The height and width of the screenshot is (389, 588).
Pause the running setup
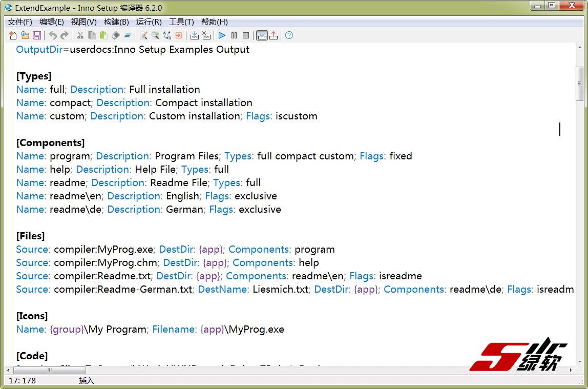[x=234, y=36]
